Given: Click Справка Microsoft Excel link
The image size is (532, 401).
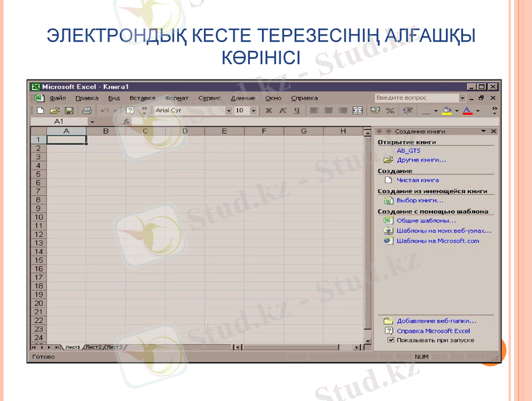Looking at the screenshot, I should [x=433, y=331].
